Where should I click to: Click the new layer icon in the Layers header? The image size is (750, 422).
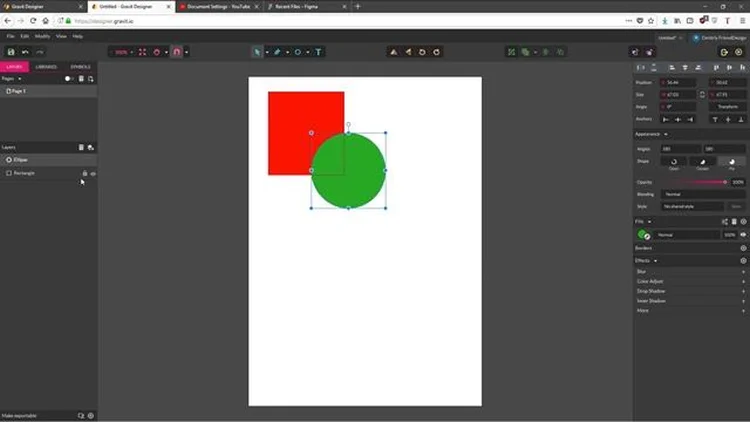pos(90,147)
